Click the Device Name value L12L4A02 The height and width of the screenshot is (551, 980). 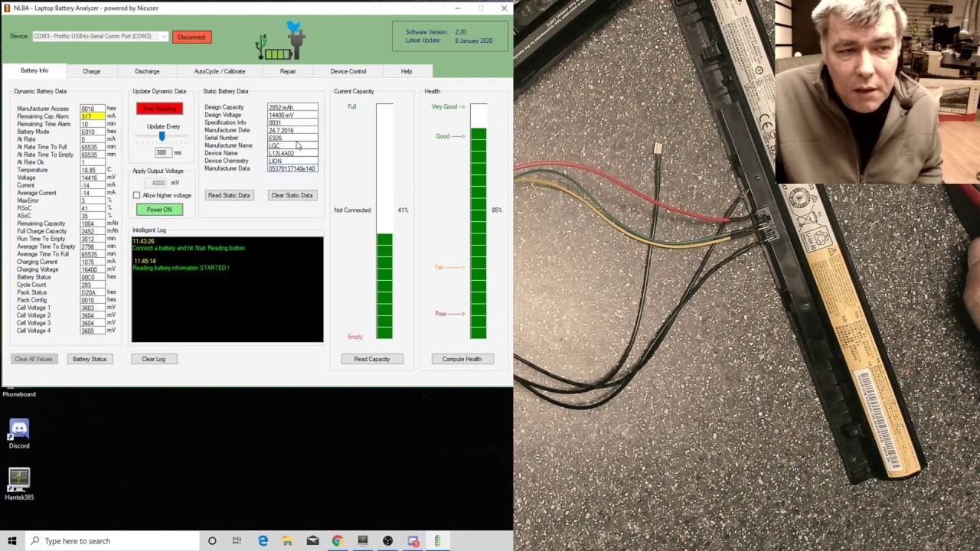tap(292, 153)
